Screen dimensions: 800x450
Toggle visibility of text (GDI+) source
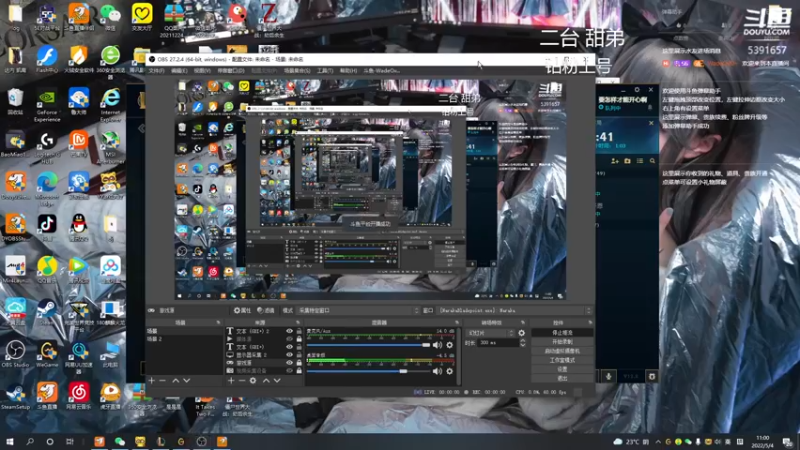click(x=290, y=347)
